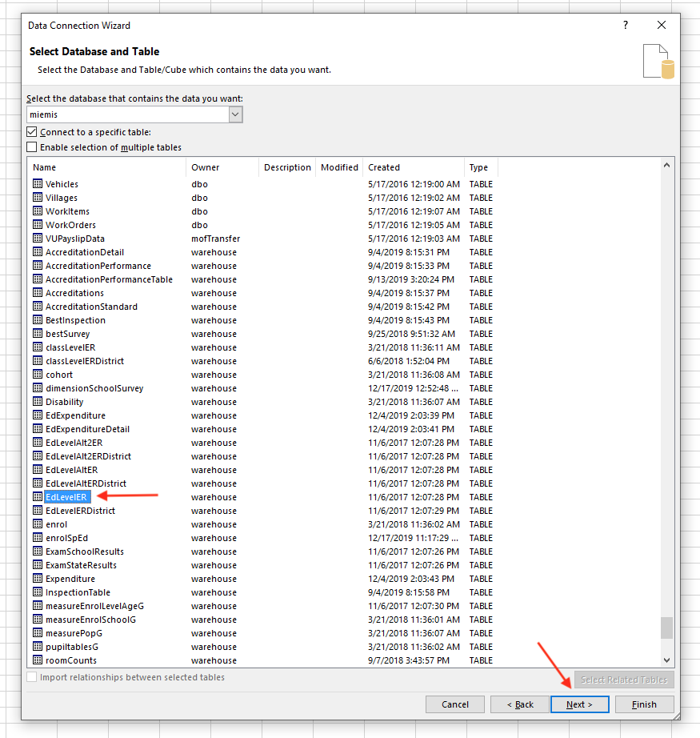Cancel the Data Connection Wizard
This screenshot has width=700, height=738.
[454, 704]
